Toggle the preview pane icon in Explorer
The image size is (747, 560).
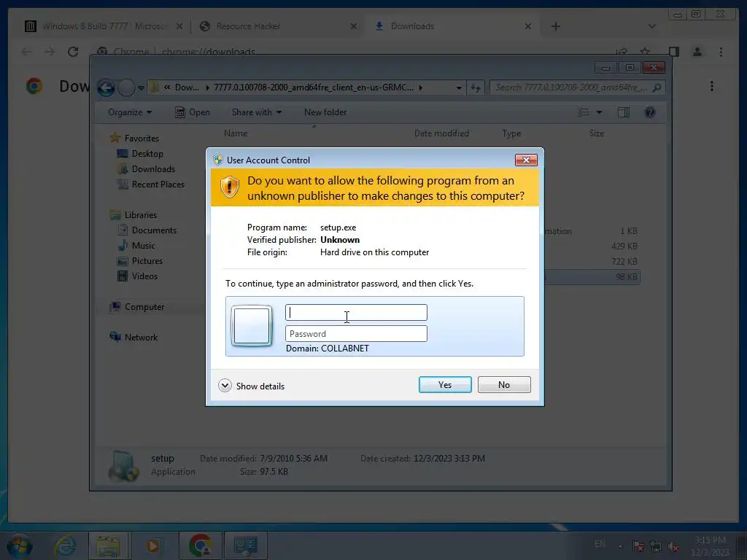point(624,112)
